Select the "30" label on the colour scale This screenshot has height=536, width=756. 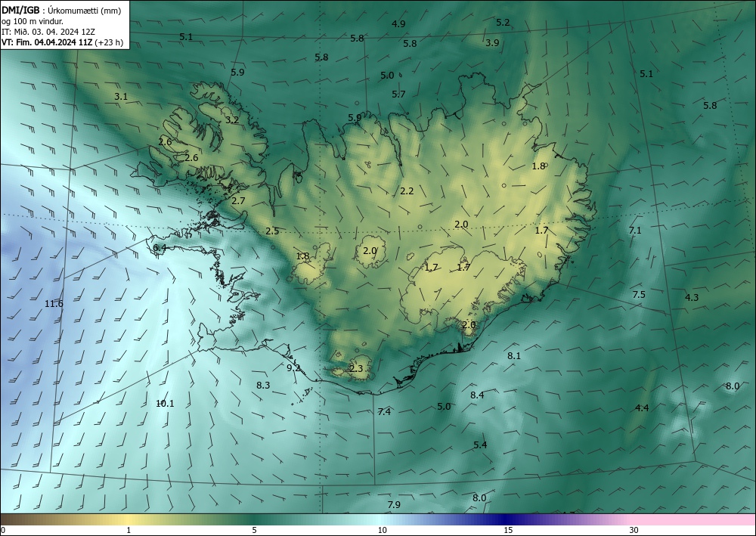click(x=634, y=531)
